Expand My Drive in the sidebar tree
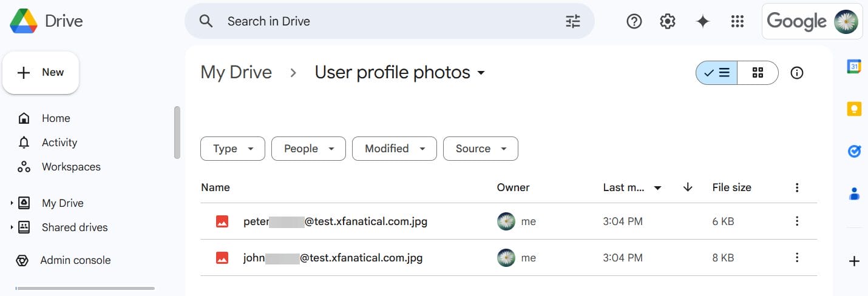This screenshot has width=868, height=296. [12, 203]
